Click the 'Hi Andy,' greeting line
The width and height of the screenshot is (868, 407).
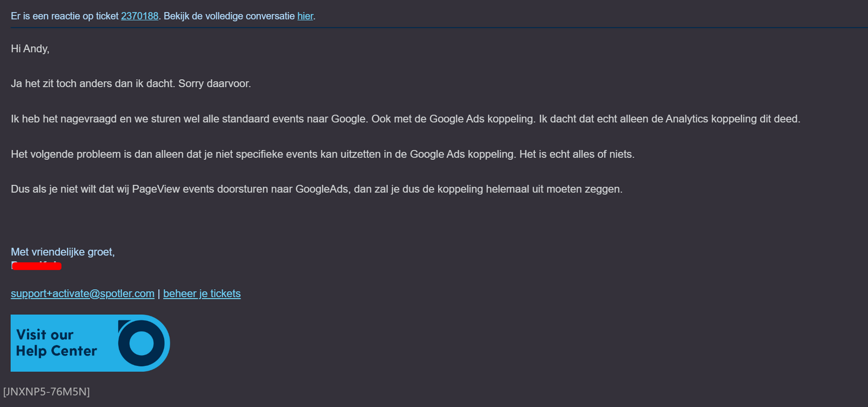tap(30, 49)
